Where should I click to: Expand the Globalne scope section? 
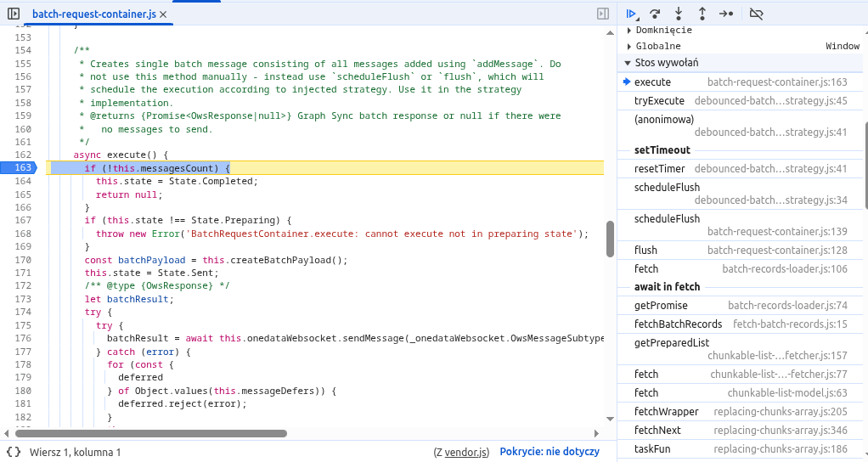[629, 46]
